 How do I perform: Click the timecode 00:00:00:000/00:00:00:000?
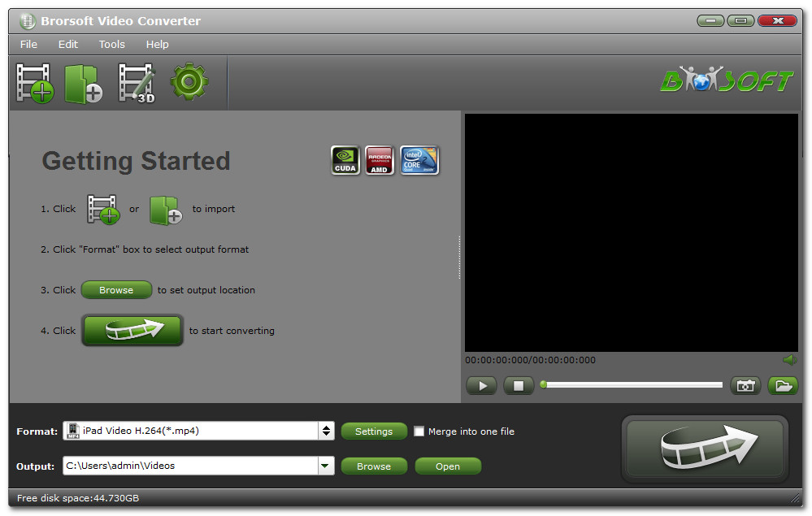point(530,360)
